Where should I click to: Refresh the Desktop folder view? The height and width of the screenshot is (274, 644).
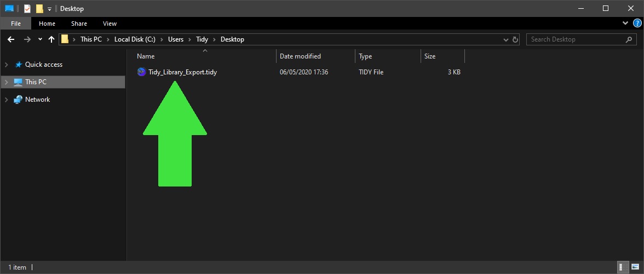(516, 40)
